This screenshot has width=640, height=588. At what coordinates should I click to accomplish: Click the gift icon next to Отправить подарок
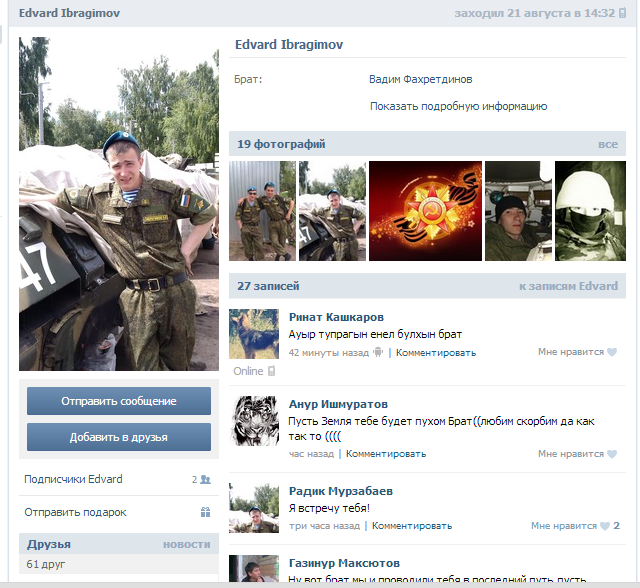[205, 512]
